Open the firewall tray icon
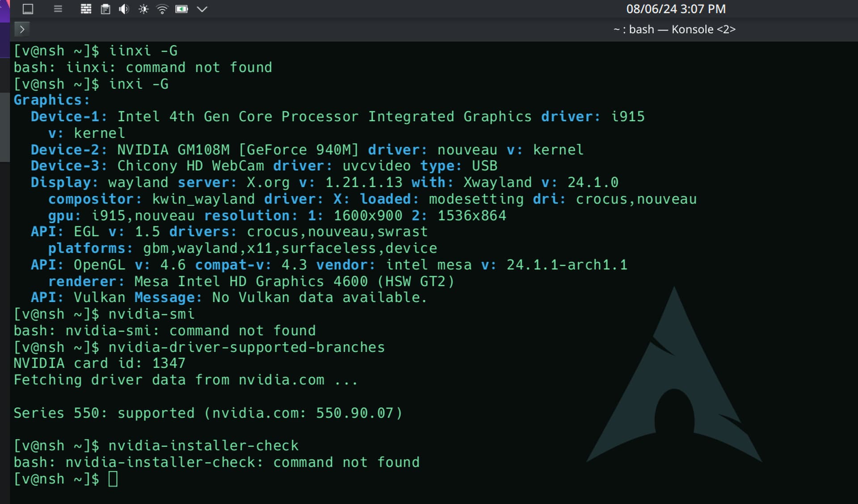Image resolution: width=858 pixels, height=504 pixels. (86, 9)
